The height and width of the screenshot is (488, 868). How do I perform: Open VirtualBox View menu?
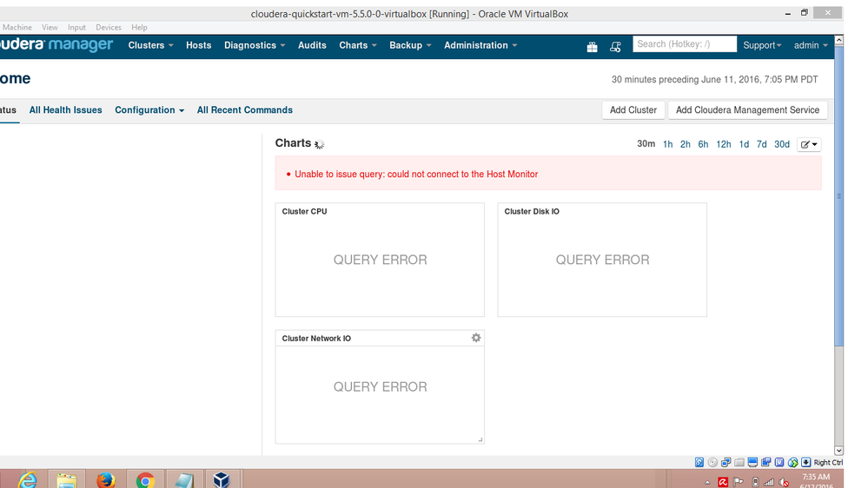tap(50, 27)
